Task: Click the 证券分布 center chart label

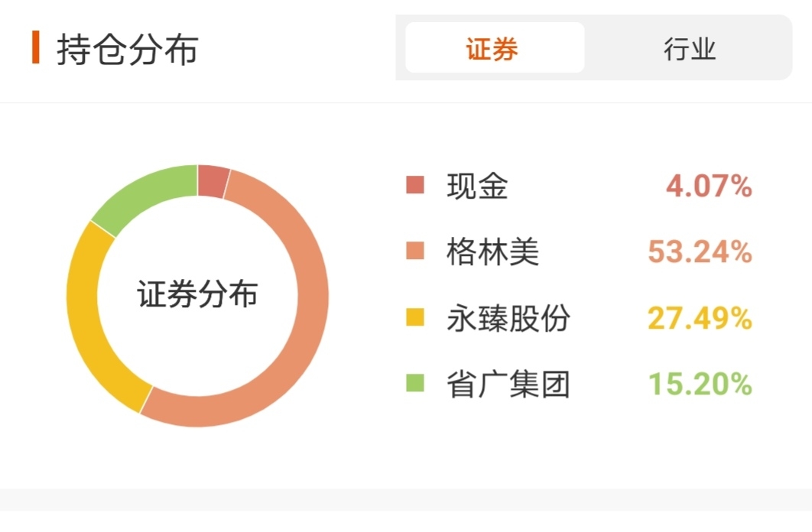Action: pos(197,295)
